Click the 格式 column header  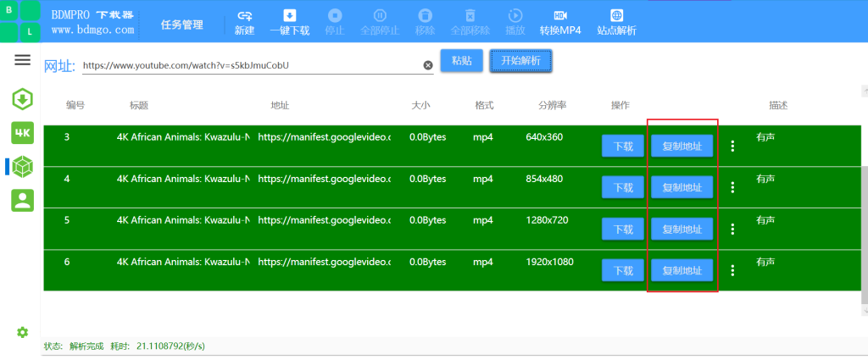[x=484, y=105]
